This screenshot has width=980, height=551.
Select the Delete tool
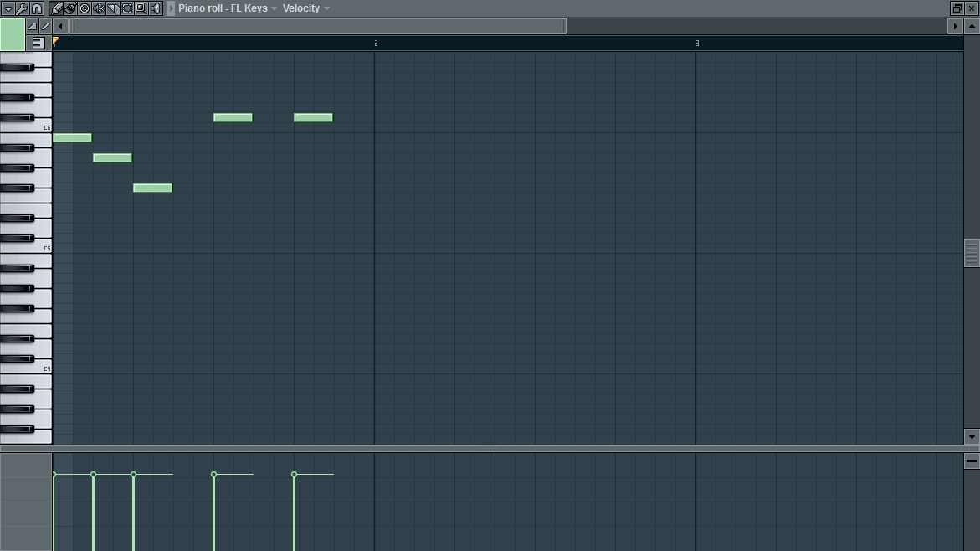tap(85, 8)
